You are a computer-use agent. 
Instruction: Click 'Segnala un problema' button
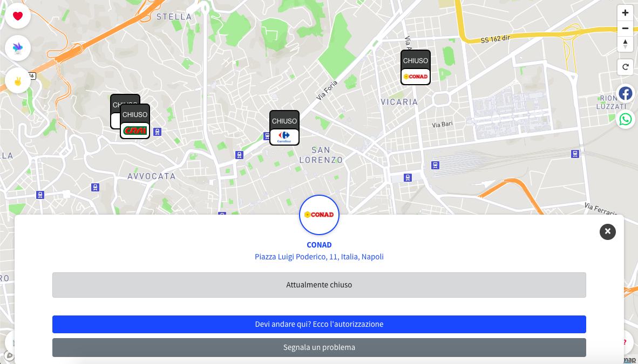(319, 347)
